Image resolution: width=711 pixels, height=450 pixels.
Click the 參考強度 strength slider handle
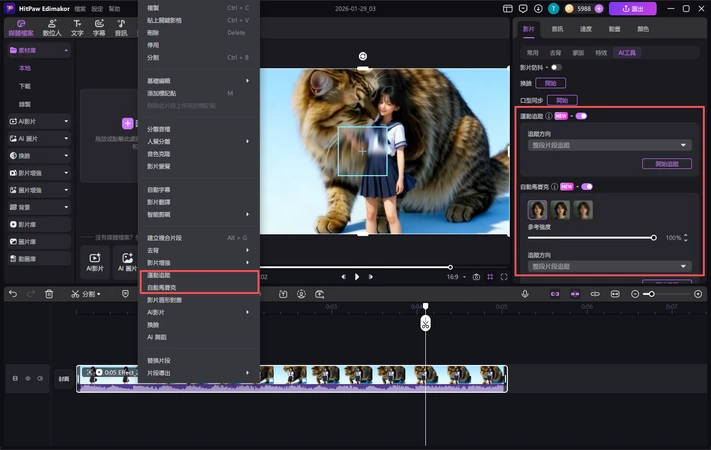point(654,238)
